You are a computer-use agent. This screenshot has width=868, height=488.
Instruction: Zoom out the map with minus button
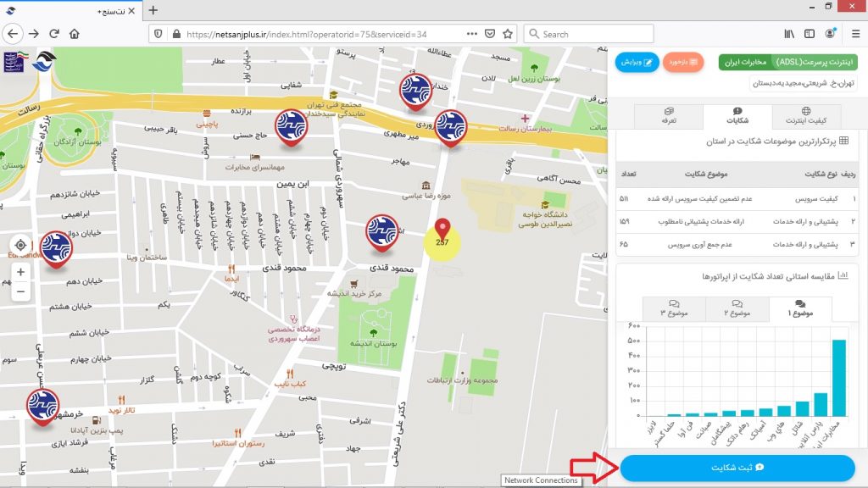[x=20, y=291]
